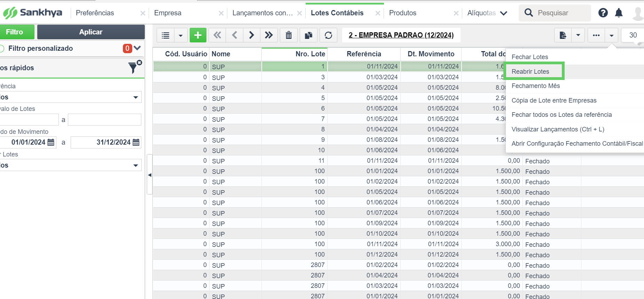Sort by Dt. Movimento column header

tap(431, 54)
